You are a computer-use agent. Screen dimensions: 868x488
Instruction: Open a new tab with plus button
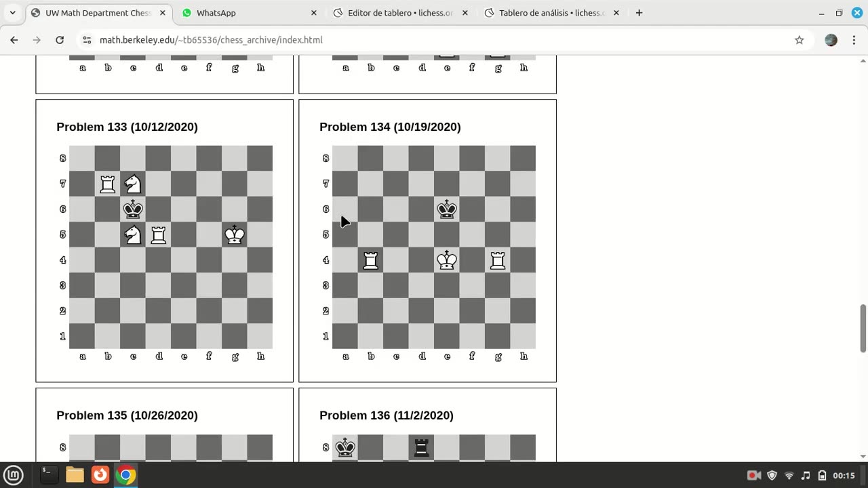pyautogui.click(x=639, y=13)
